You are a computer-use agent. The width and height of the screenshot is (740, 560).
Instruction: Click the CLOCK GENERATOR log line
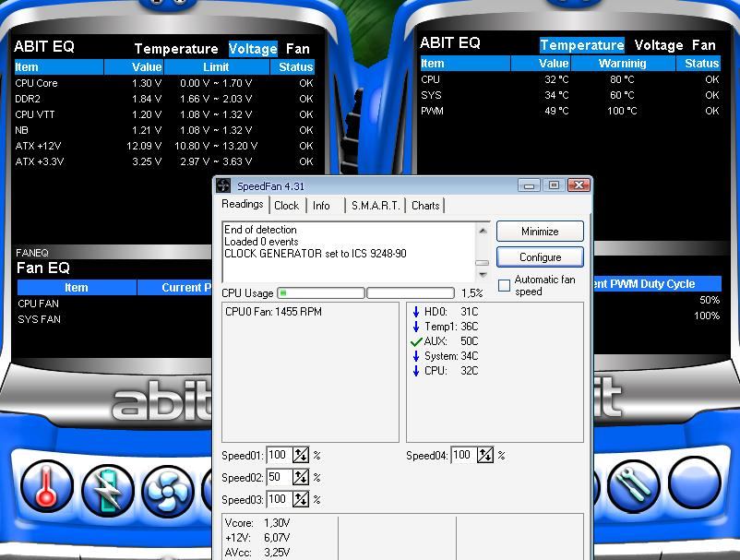coord(316,254)
